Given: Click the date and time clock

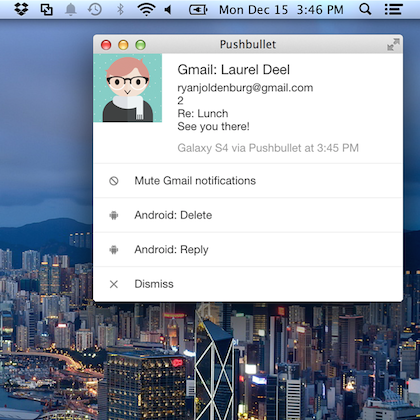Looking at the screenshot, I should (x=281, y=10).
